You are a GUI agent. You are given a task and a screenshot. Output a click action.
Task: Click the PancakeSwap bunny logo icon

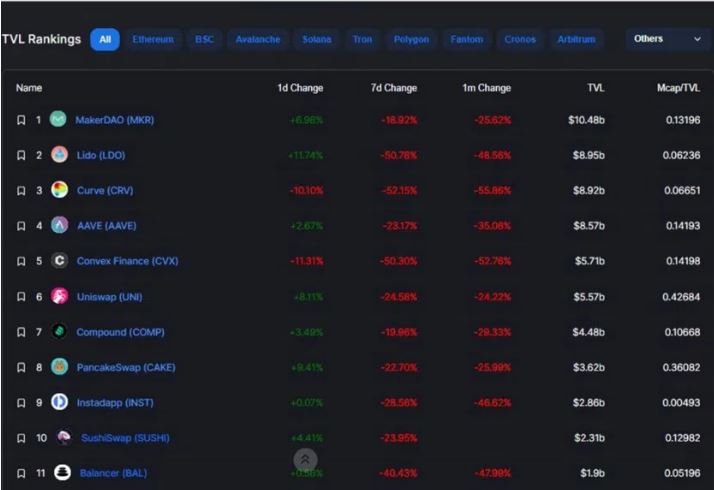59,367
